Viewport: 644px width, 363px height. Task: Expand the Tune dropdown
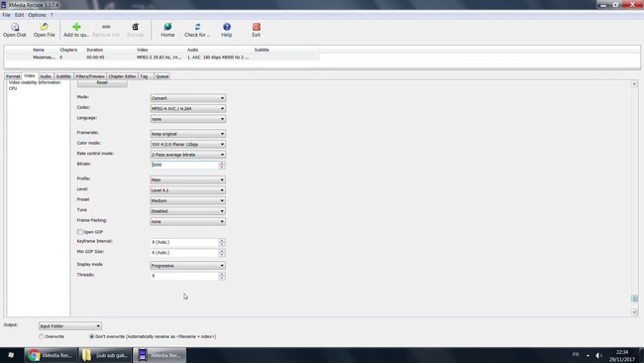[x=187, y=211]
